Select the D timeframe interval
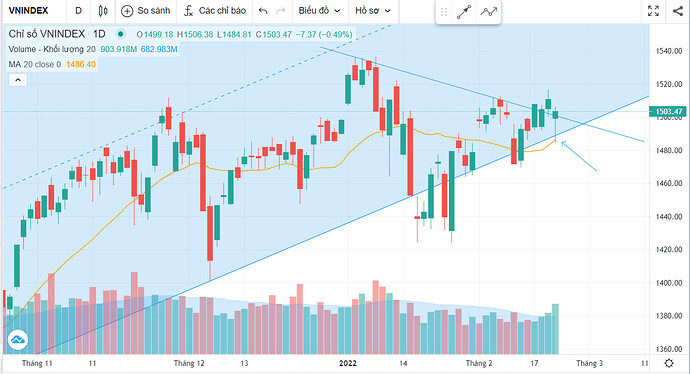This screenshot has width=690, height=374. click(78, 11)
